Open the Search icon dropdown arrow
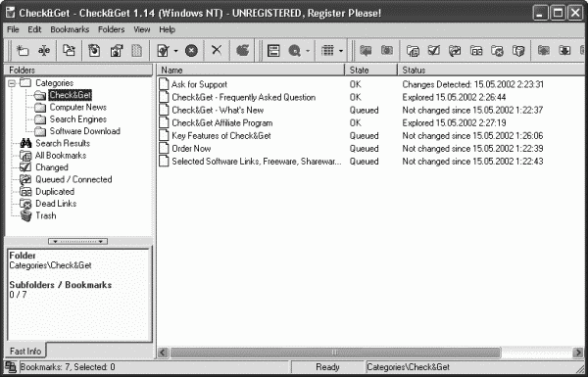This screenshot has width=588, height=377. point(308,51)
